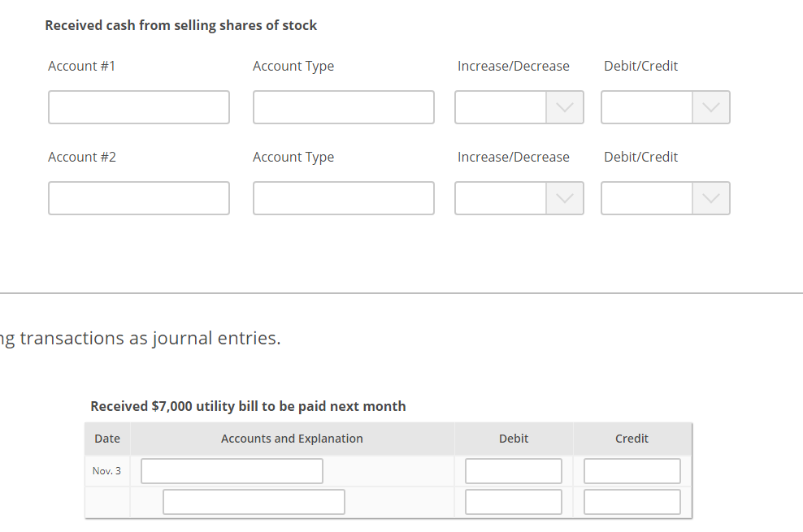The height and width of the screenshot is (532, 803).
Task: Click the chevron on Account #2 Increase/Decrease dropdown
Action: pyautogui.click(x=566, y=198)
